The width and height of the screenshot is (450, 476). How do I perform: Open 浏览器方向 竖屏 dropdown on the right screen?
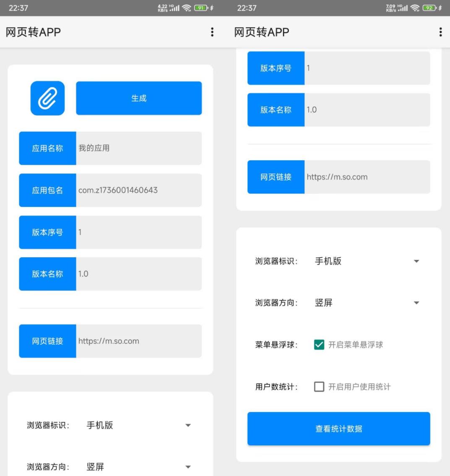pos(416,303)
